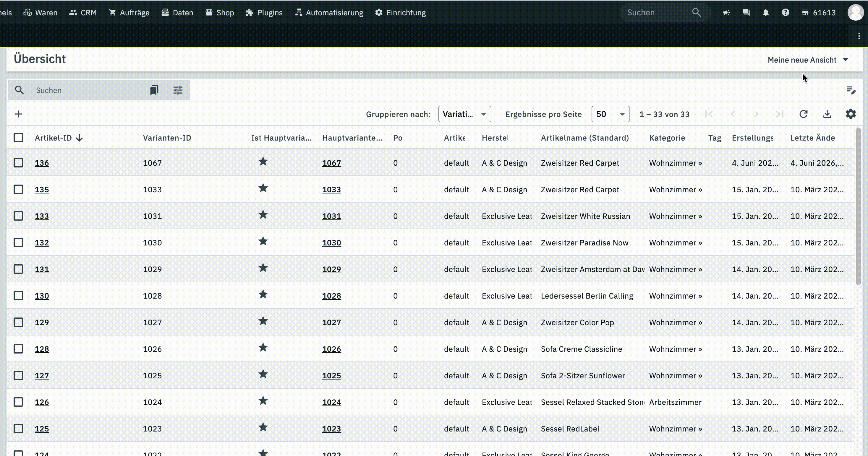Click the edit list icon
The height and width of the screenshot is (456, 868).
pyautogui.click(x=851, y=90)
